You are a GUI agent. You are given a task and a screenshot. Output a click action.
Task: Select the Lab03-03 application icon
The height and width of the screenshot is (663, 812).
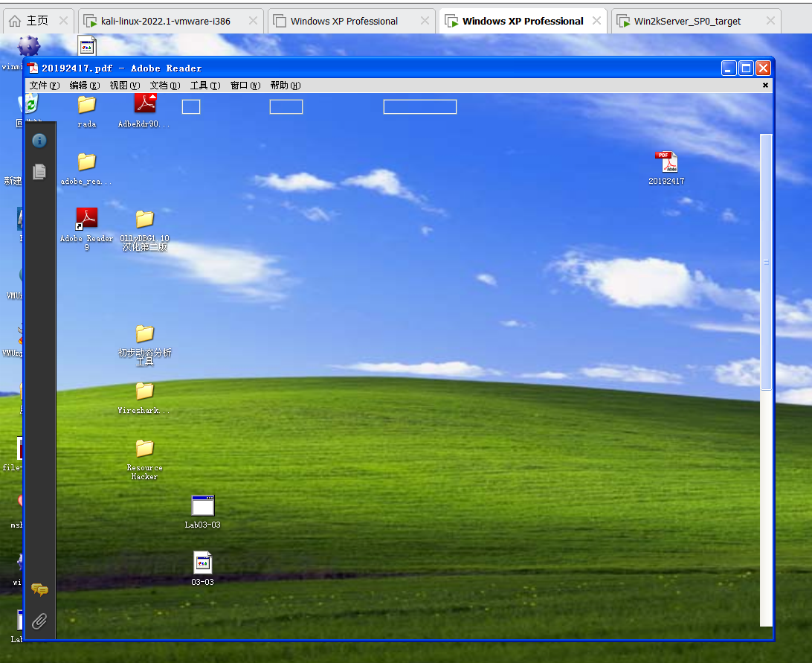(202, 505)
